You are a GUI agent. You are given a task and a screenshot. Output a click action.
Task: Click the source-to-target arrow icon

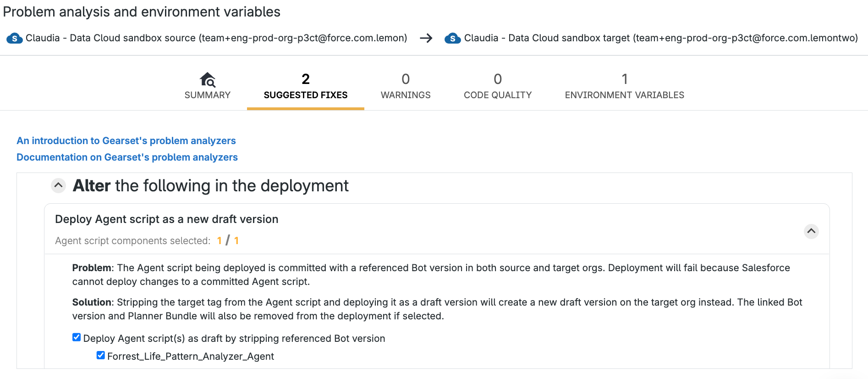pos(426,38)
